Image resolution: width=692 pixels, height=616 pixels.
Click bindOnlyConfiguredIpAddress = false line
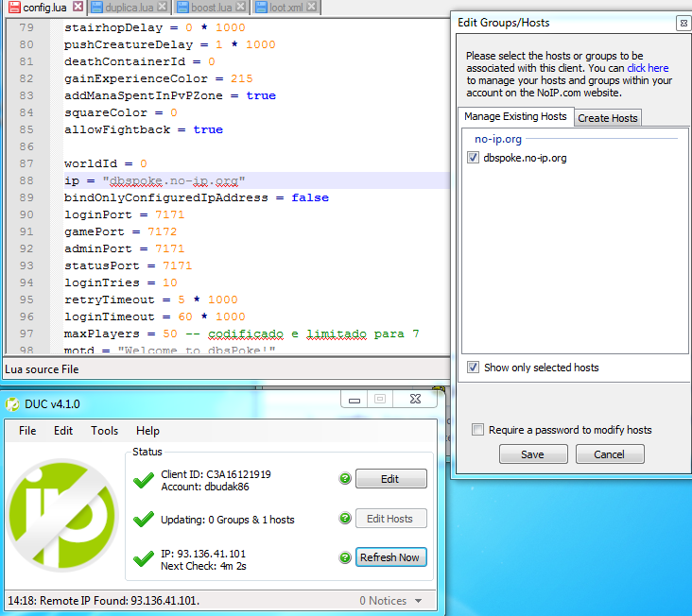click(x=197, y=198)
